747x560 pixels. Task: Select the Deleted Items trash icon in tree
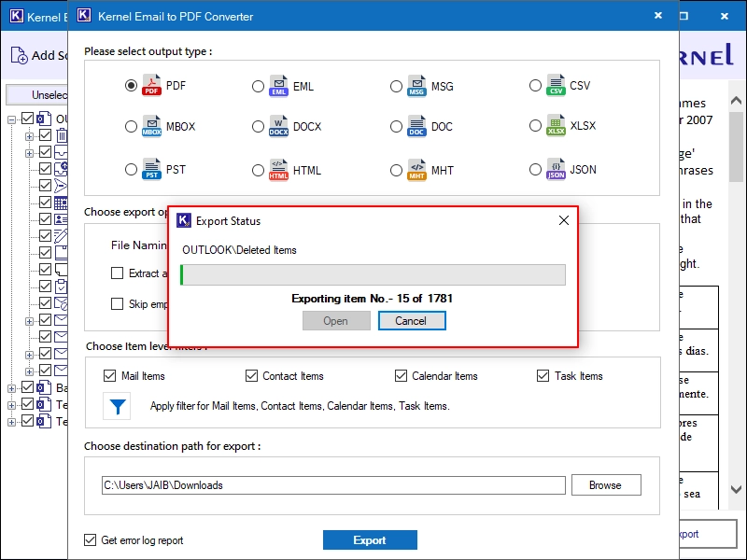(x=62, y=135)
